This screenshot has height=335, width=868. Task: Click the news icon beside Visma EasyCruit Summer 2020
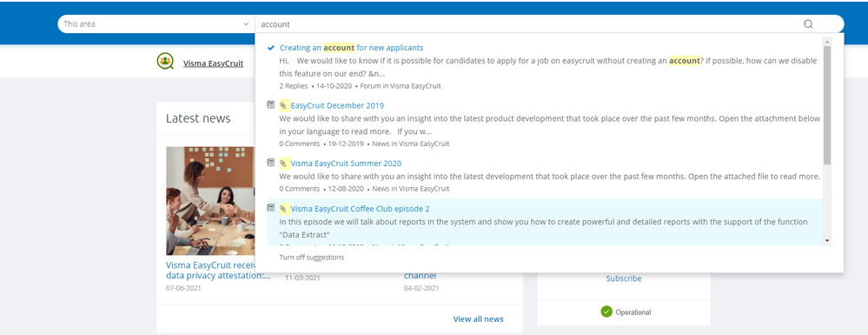[271, 163]
